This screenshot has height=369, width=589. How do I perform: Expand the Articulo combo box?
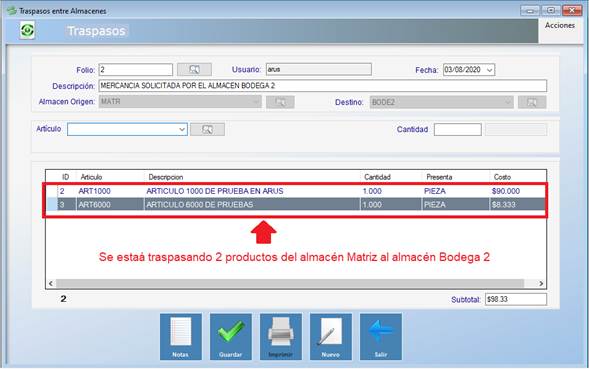point(182,129)
